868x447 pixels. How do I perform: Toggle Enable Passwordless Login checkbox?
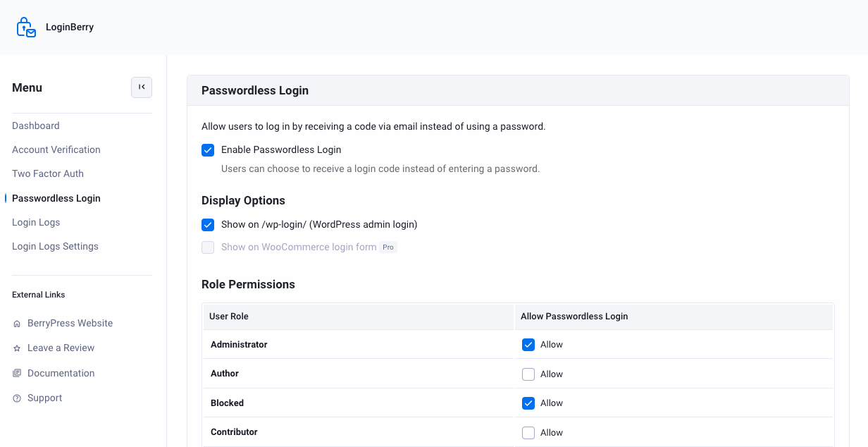point(208,150)
